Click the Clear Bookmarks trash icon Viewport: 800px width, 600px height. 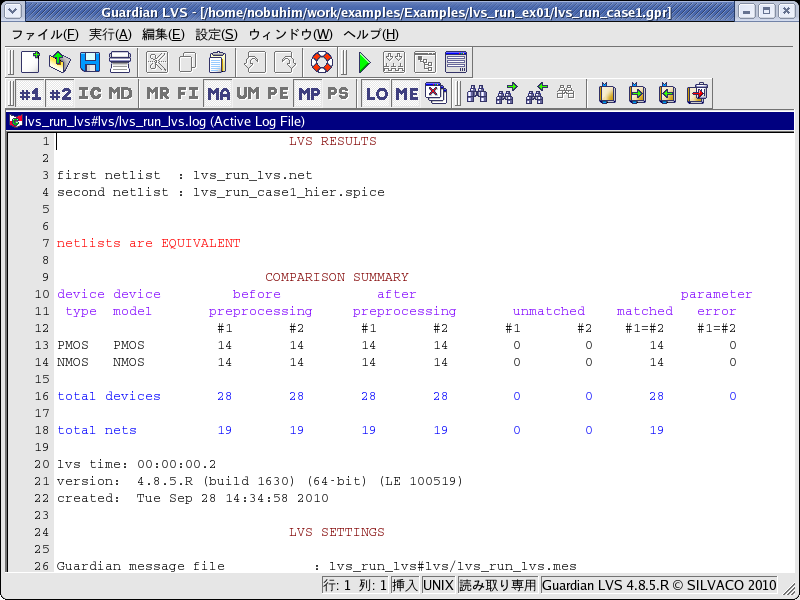[697, 93]
